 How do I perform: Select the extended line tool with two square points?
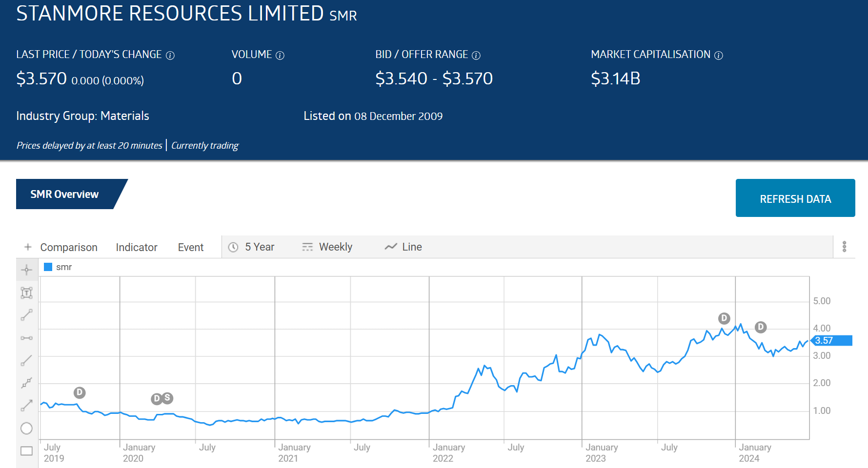point(27,383)
